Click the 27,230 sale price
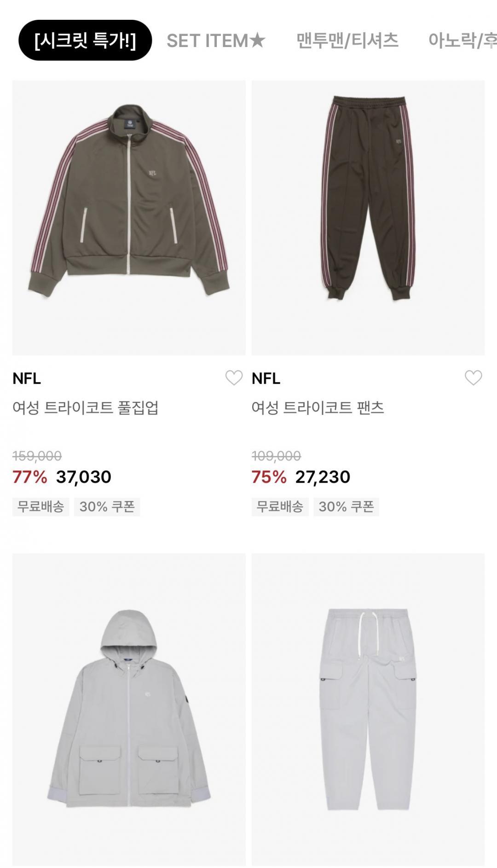497x868 pixels. [x=323, y=477]
